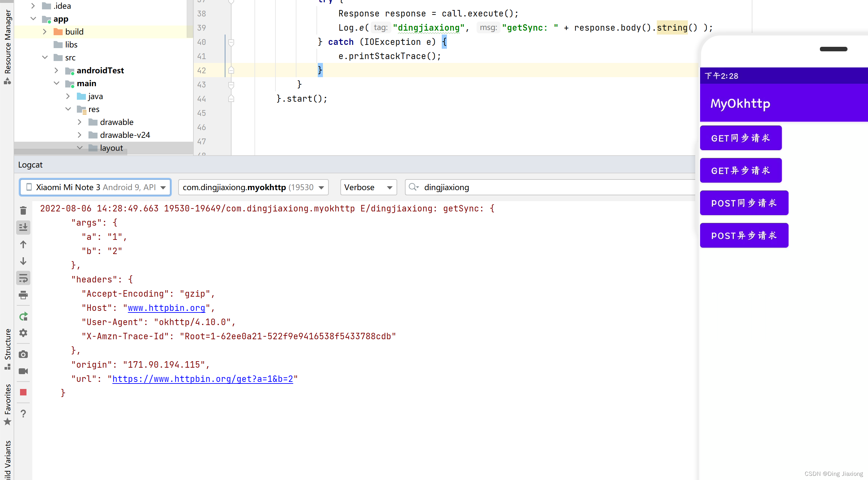Open the Build Variants side tab
Screen dimensions: 868x480
pos(7,459)
